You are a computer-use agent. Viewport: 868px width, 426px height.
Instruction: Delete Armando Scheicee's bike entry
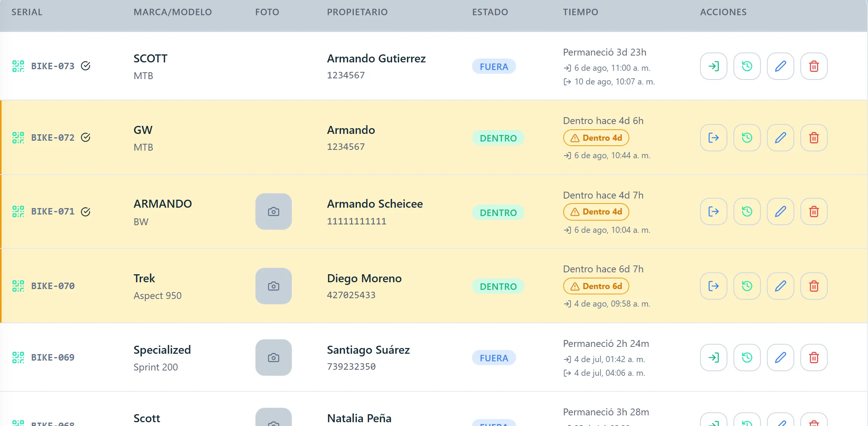(x=814, y=211)
